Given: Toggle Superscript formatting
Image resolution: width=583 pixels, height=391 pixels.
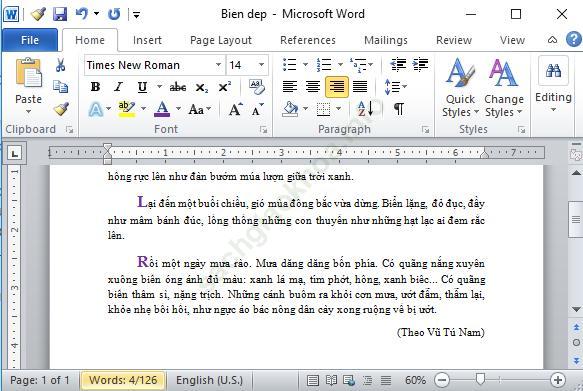Looking at the screenshot, I should (x=225, y=87).
